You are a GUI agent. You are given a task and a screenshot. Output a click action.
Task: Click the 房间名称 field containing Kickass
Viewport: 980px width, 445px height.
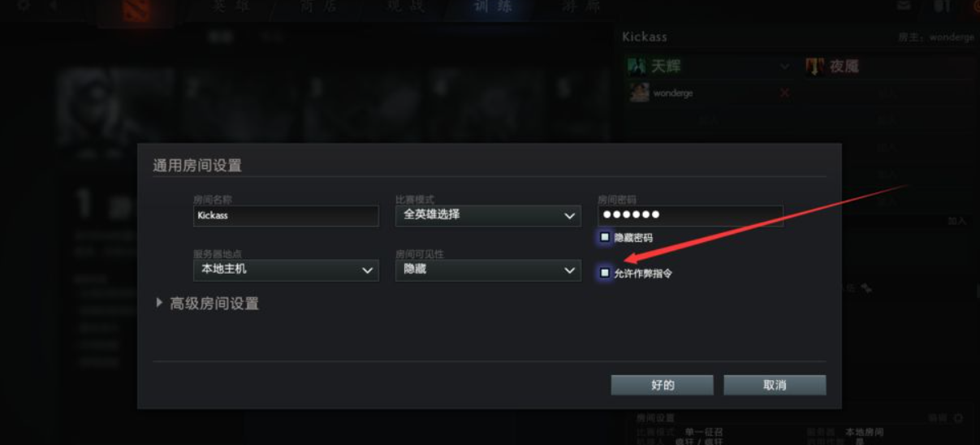[286, 215]
